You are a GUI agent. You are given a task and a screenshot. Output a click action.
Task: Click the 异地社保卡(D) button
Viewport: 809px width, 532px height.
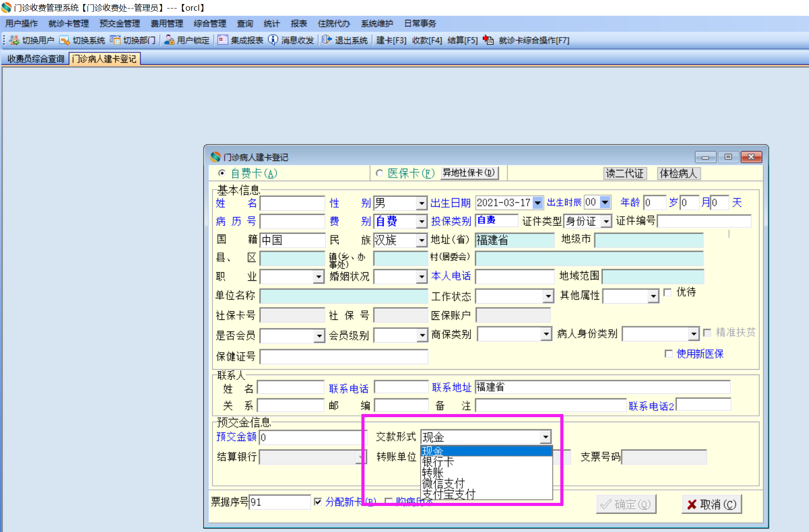pos(469,173)
